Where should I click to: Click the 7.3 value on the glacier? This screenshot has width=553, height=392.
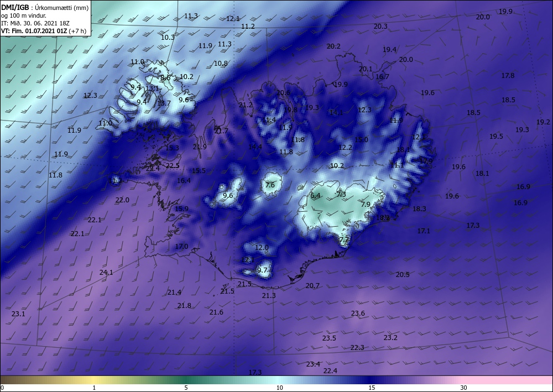(x=341, y=194)
